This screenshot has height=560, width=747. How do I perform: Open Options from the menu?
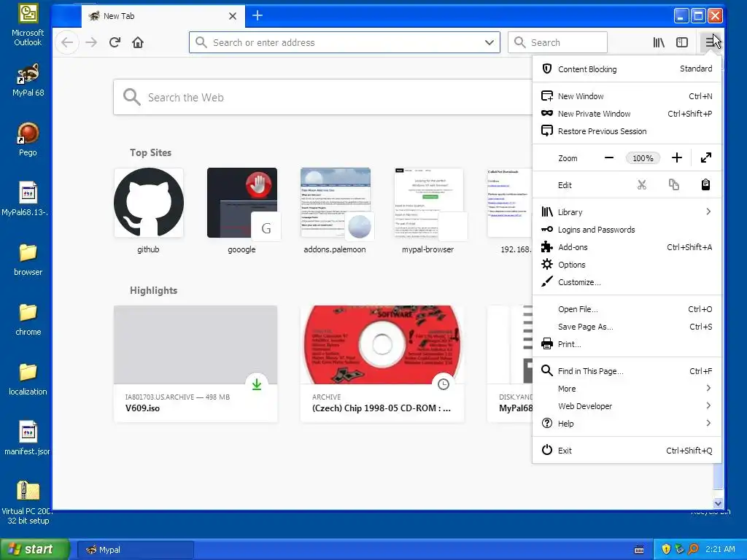[x=627, y=265]
